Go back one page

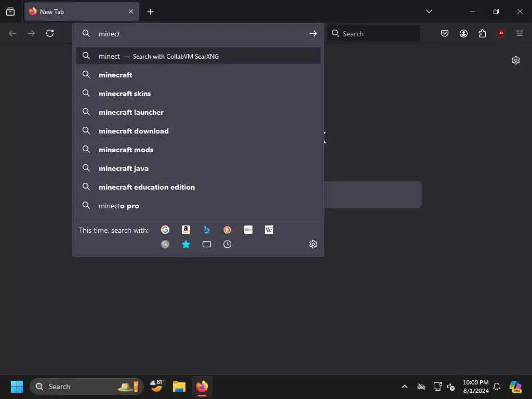click(12, 33)
